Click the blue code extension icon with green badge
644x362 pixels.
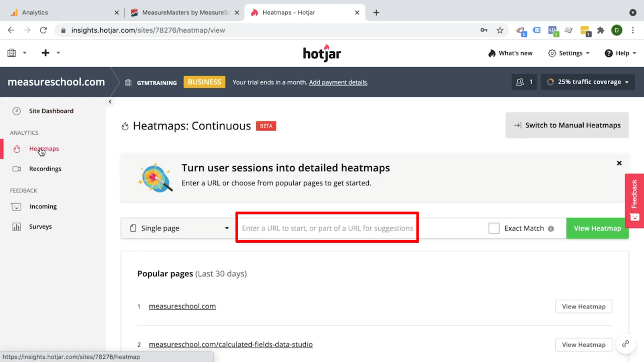[553, 31]
